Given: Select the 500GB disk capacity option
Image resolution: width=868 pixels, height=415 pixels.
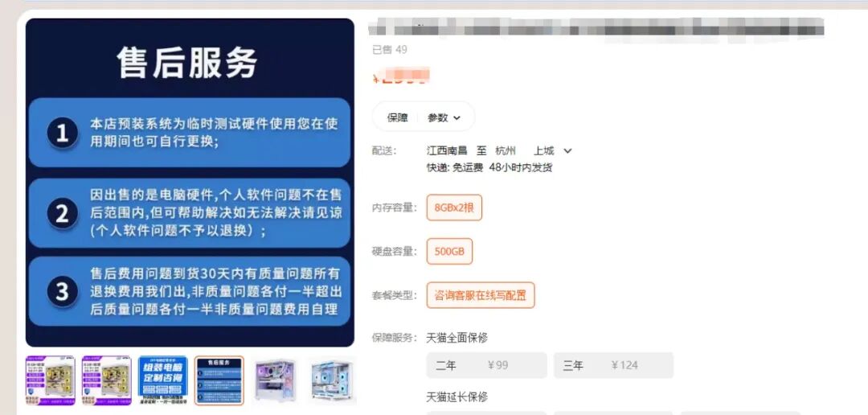Looking at the screenshot, I should pyautogui.click(x=449, y=252).
